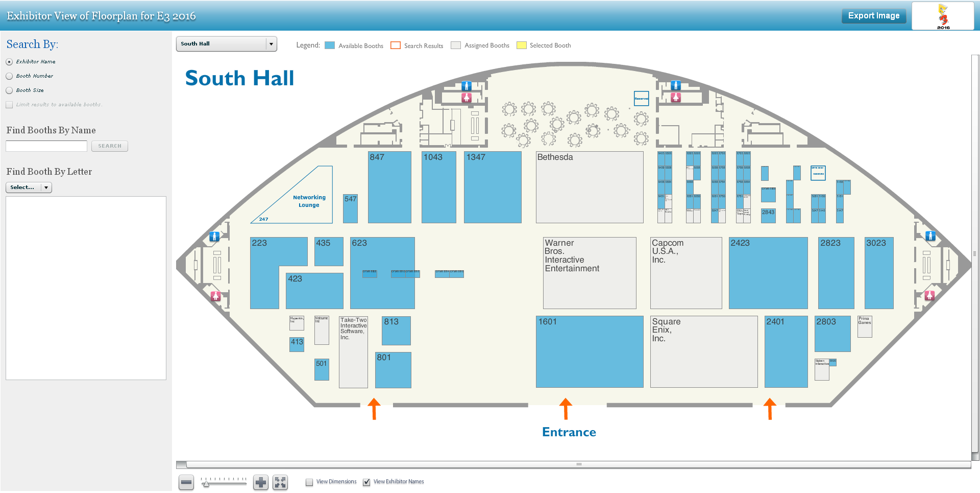Open the South Hall selector dropdown

(226, 44)
